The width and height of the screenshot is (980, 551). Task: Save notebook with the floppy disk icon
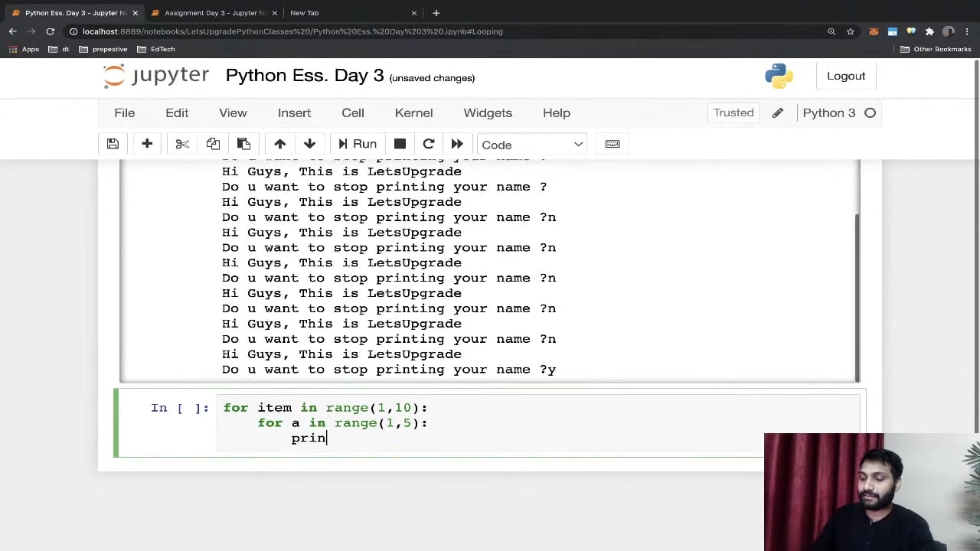pos(113,145)
